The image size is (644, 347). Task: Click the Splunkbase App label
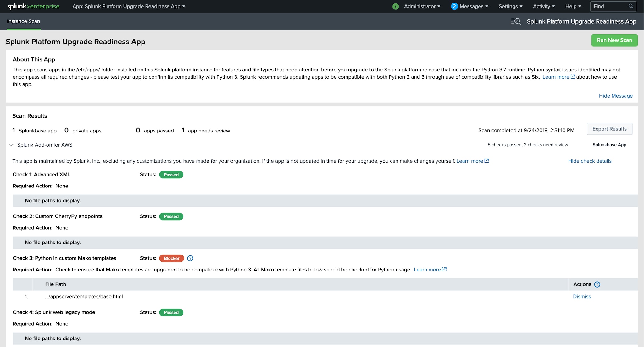point(609,145)
